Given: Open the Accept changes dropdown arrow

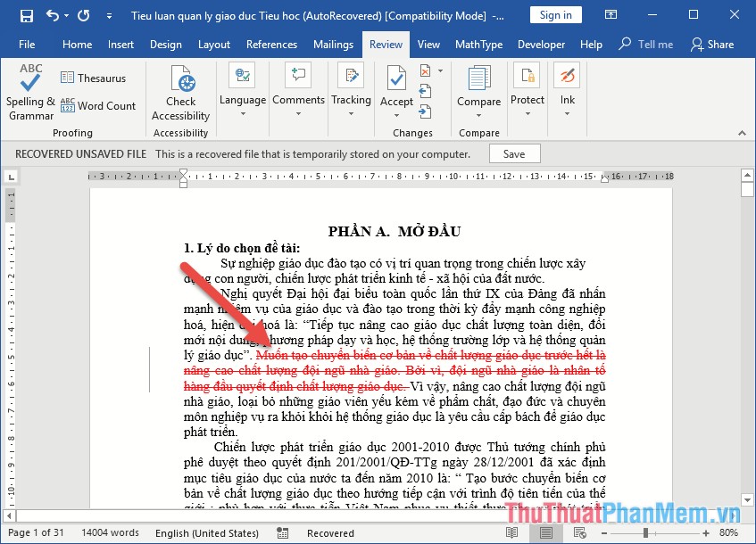Looking at the screenshot, I should pos(396,114).
